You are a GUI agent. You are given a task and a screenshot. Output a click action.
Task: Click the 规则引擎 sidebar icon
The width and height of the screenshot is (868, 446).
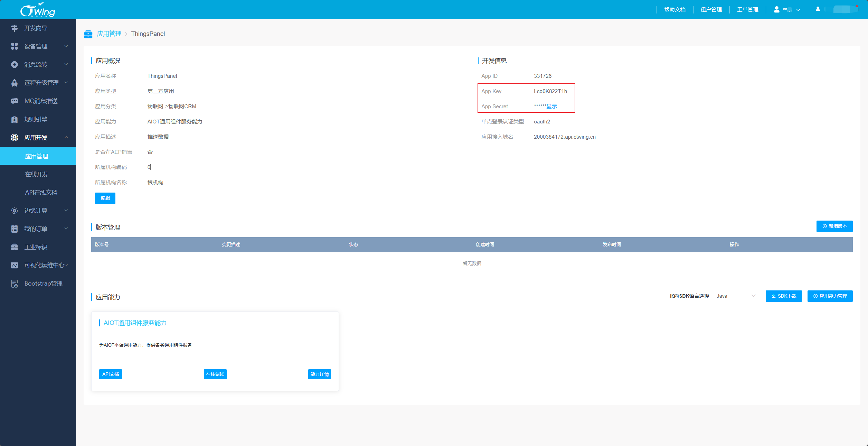(x=14, y=120)
